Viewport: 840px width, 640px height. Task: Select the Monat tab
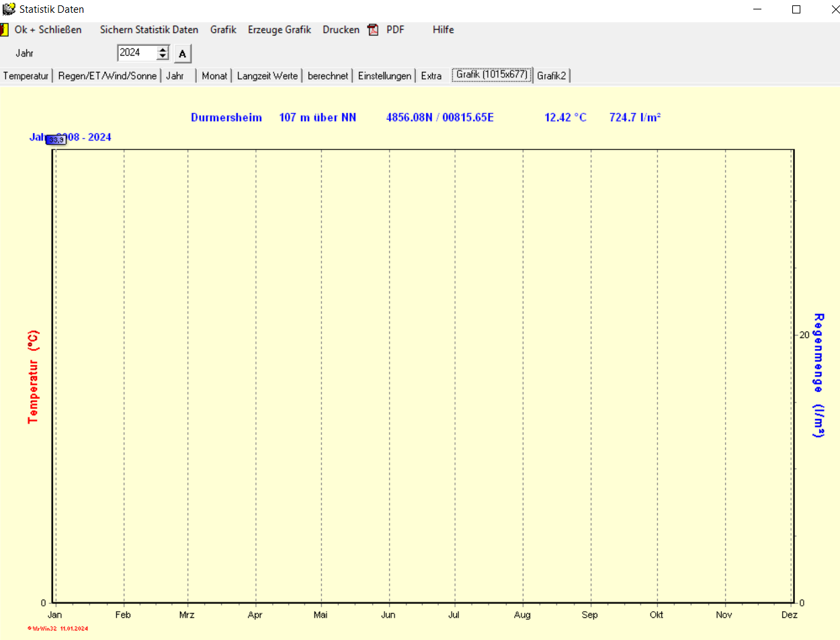click(214, 76)
